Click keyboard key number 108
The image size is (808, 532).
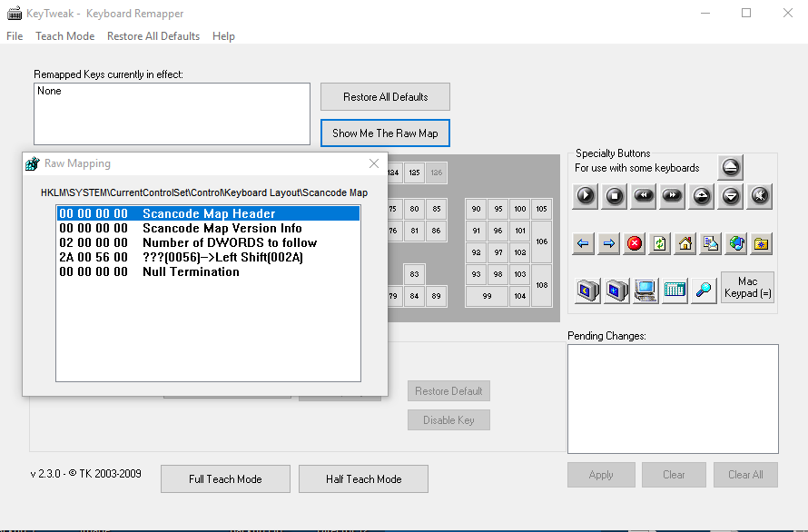coord(542,285)
